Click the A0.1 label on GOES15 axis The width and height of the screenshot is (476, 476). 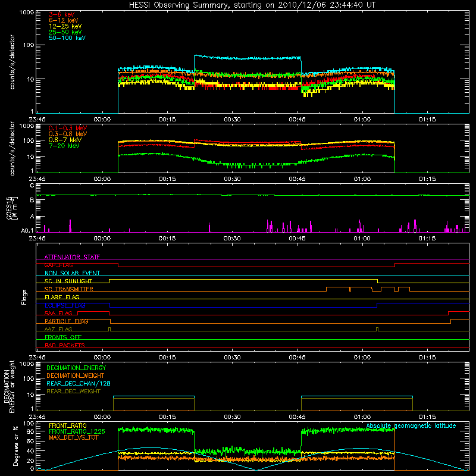[27, 230]
